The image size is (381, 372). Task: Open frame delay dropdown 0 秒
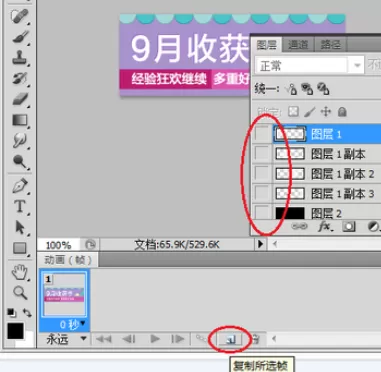coord(72,324)
